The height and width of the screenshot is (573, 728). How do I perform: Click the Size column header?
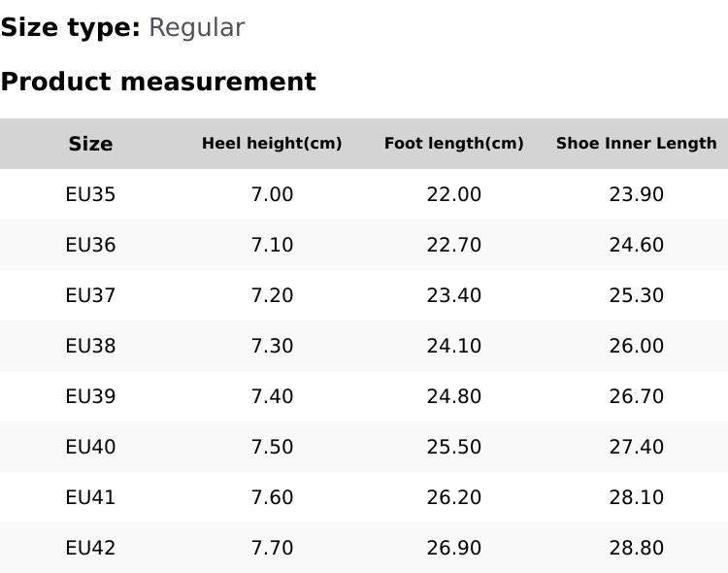pyautogui.click(x=90, y=144)
